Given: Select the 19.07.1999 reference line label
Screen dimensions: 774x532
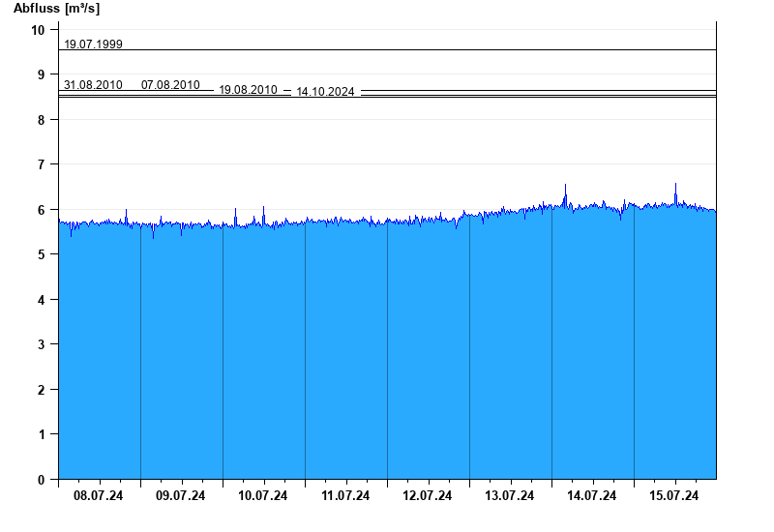Looking at the screenshot, I should click(93, 44).
